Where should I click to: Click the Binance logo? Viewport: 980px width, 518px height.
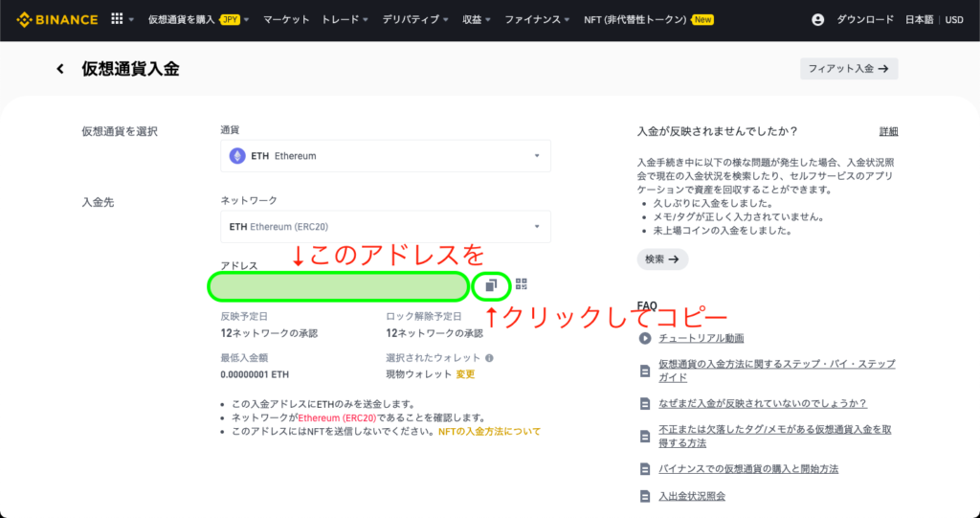56,19
